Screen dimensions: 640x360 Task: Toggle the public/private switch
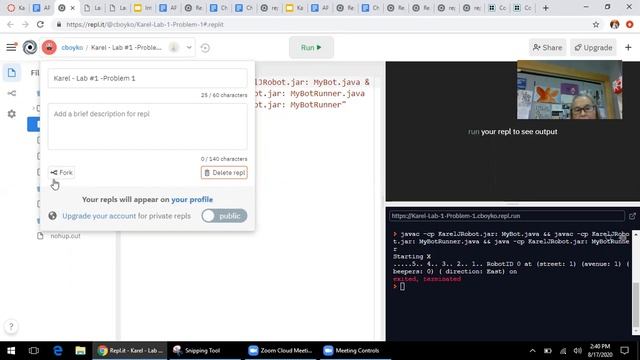coord(224,216)
